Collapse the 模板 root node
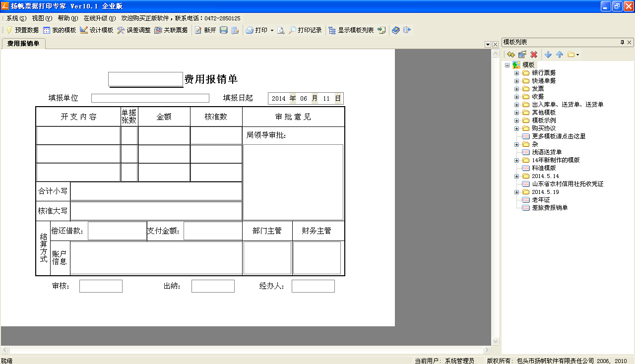 tap(507, 65)
